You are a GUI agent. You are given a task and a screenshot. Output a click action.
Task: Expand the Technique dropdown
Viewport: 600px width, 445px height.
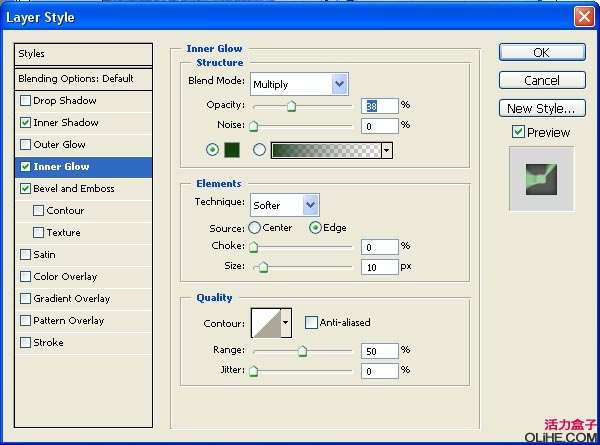point(284,205)
